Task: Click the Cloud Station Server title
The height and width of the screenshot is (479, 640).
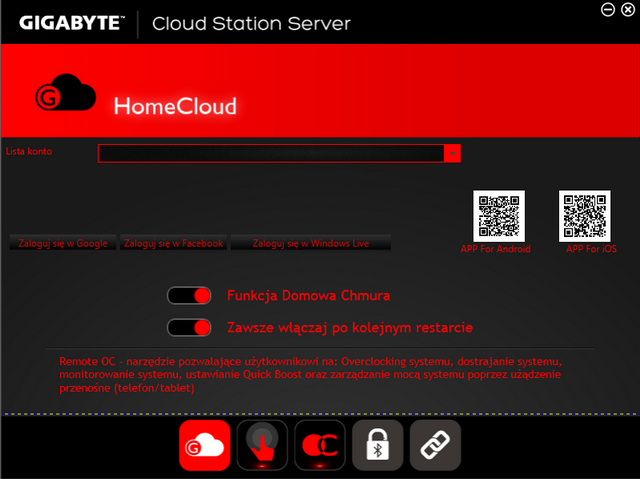Action: click(x=251, y=24)
